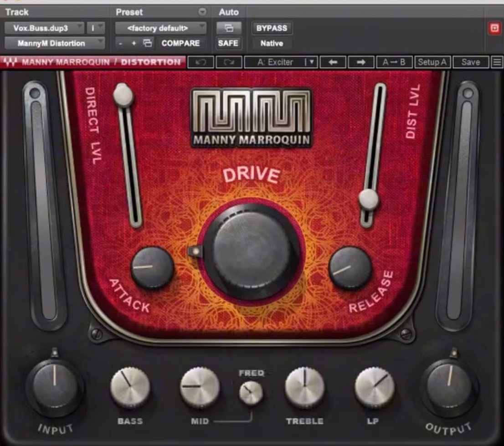Click the Waves logo icon
Screen dimensions: 504x446
point(10,62)
